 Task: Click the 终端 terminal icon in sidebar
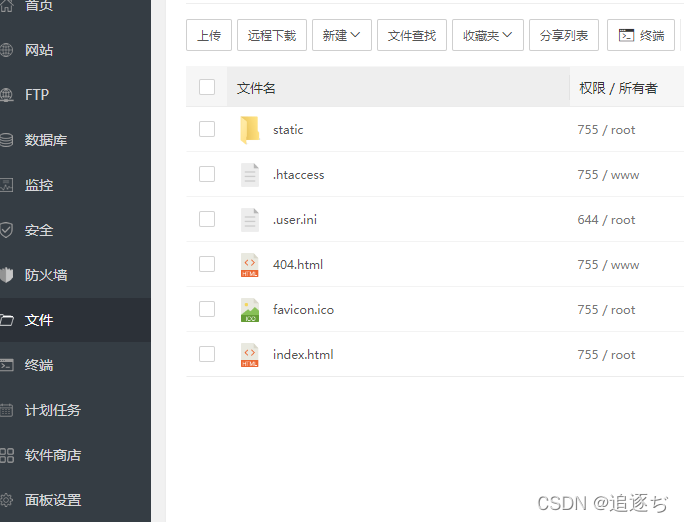pos(6,365)
